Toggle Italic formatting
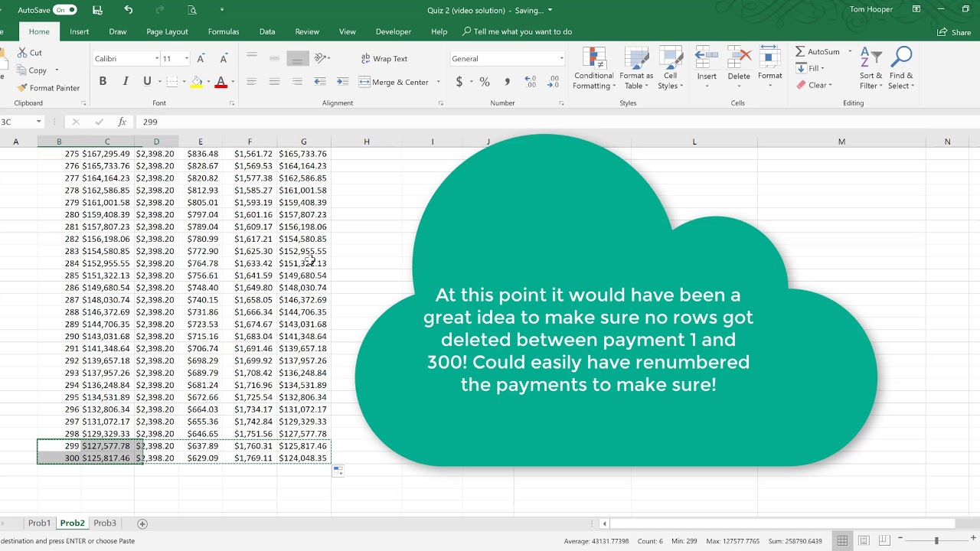 (x=125, y=82)
